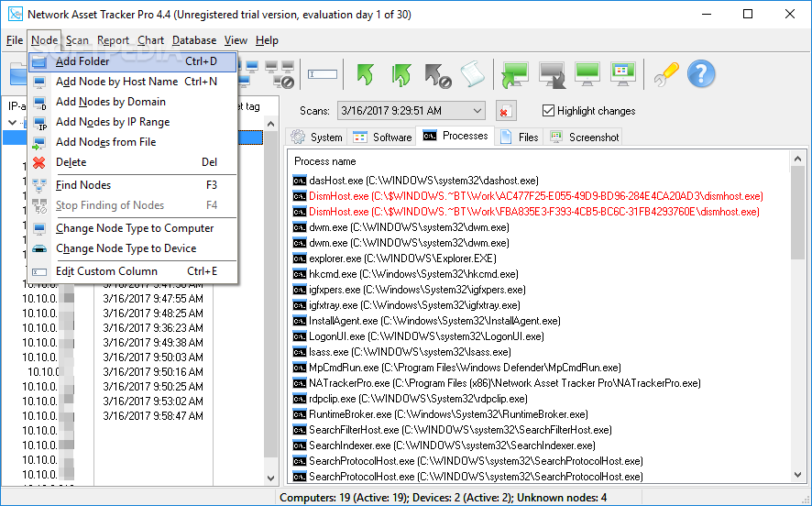Click the Edit Custom Column menu icon
The width and height of the screenshot is (812, 506).
(x=39, y=272)
